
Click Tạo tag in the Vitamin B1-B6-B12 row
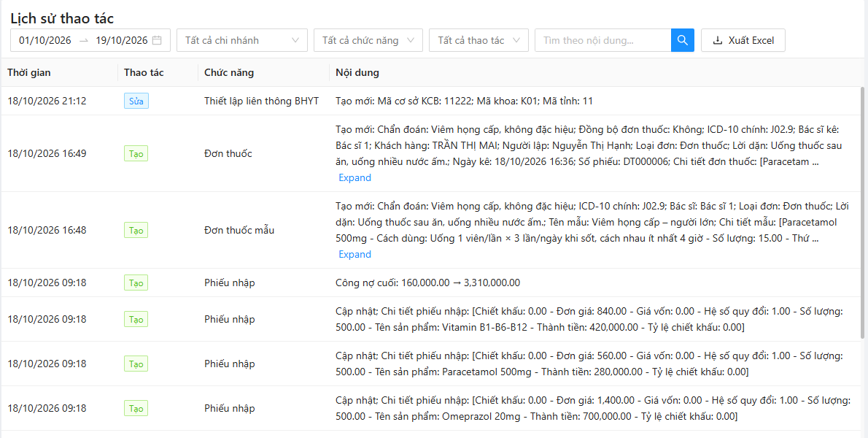[136, 320]
